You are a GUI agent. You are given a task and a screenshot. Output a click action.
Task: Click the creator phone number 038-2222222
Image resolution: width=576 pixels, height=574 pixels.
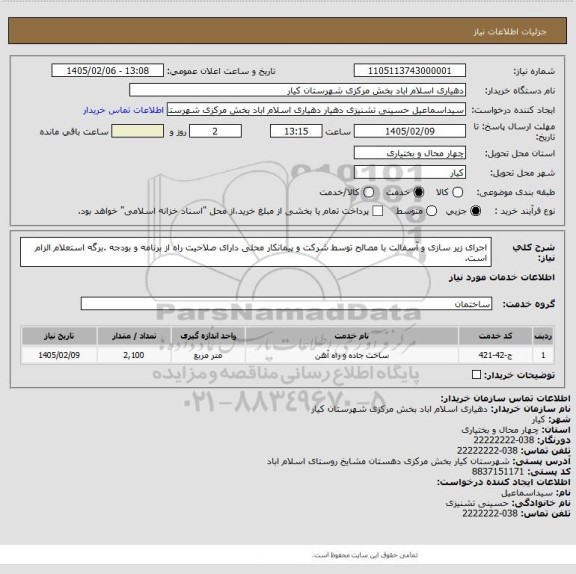(490, 513)
